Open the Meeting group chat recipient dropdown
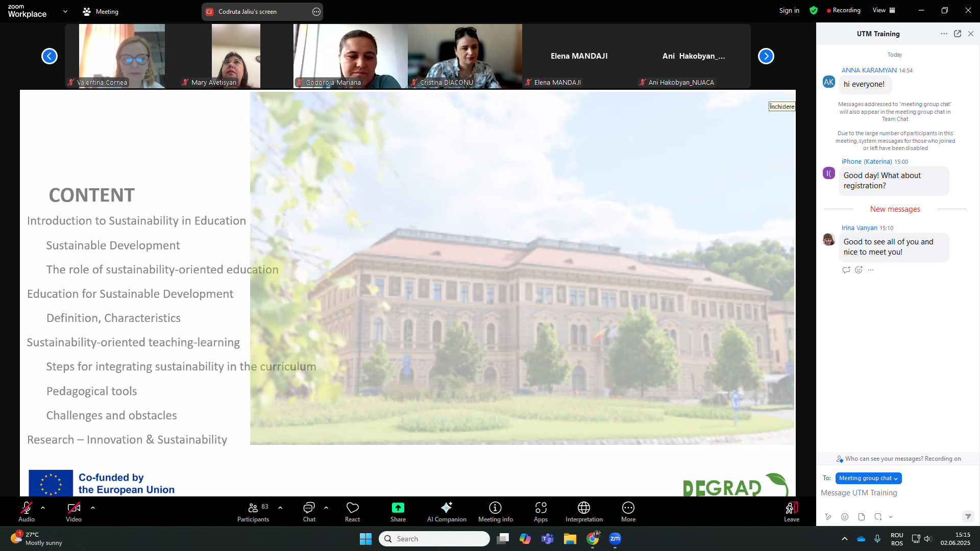Image resolution: width=980 pixels, height=551 pixels. click(868, 478)
